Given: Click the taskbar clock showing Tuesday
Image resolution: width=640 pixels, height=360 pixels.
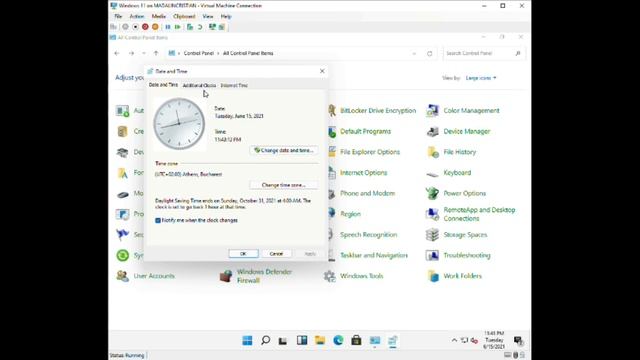Looking at the screenshot, I should (494, 340).
